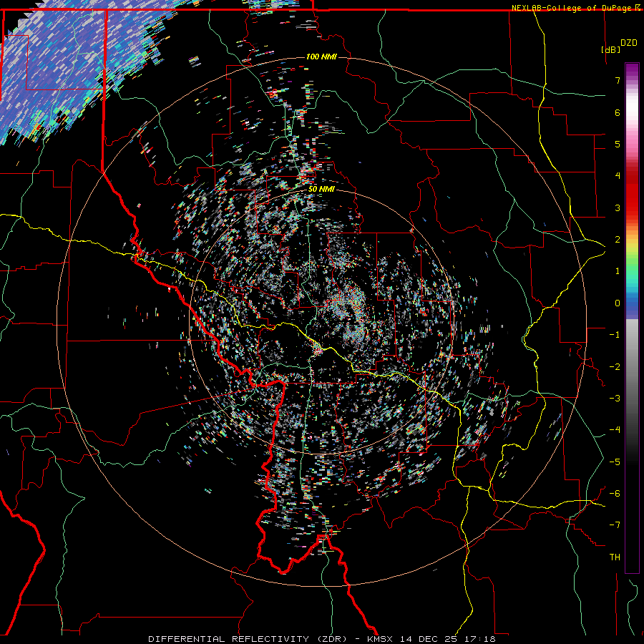The height and width of the screenshot is (644, 644).
Task: Click the ZDR color scale bar
Action: click(632, 318)
